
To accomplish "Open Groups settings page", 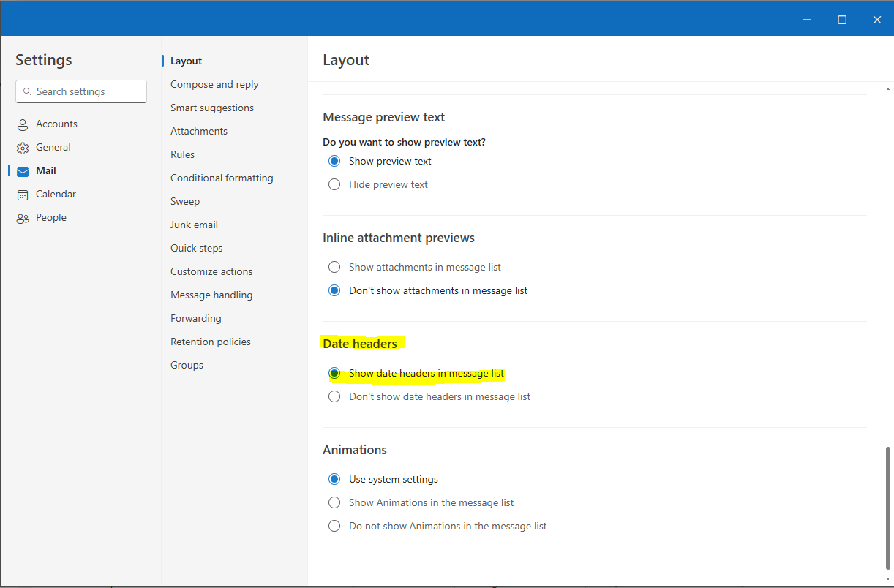I will click(x=187, y=366).
